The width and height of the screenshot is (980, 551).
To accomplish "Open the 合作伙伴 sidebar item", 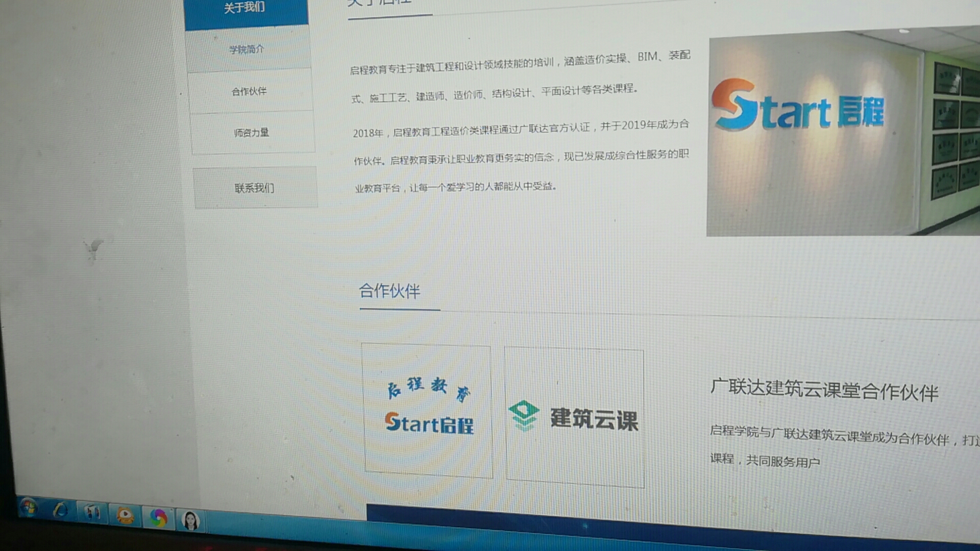I will pos(250,91).
